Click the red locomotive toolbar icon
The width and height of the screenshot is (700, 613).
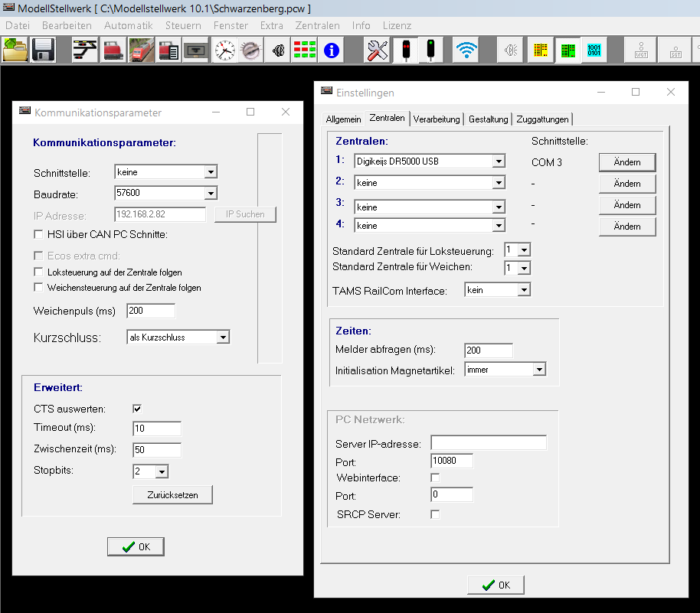(113, 50)
